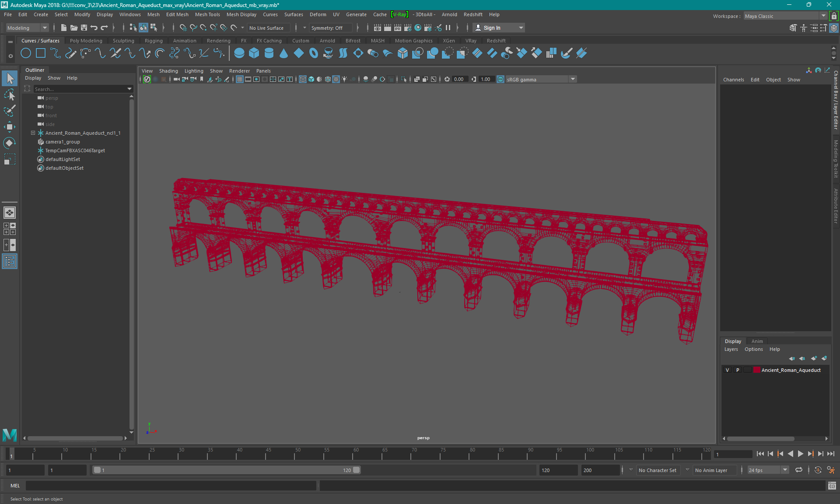Click the Save Scene icon
The width and height of the screenshot is (840, 504).
coord(84,28)
